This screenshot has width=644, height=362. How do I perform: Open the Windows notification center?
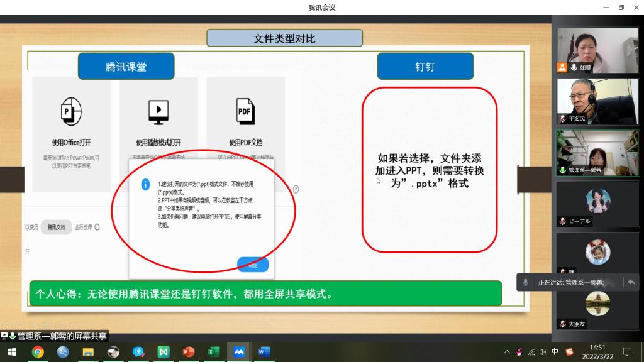pos(627,352)
